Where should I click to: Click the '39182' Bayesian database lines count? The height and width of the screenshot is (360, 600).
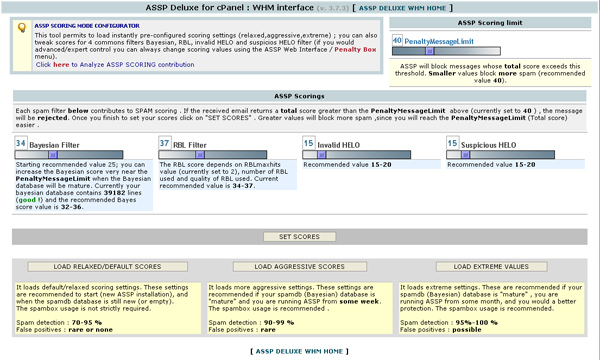point(114,193)
